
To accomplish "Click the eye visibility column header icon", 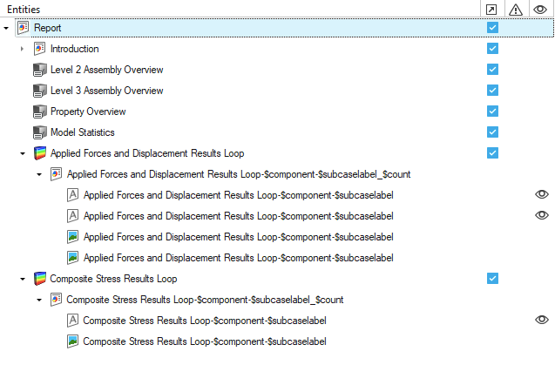I will tap(542, 9).
